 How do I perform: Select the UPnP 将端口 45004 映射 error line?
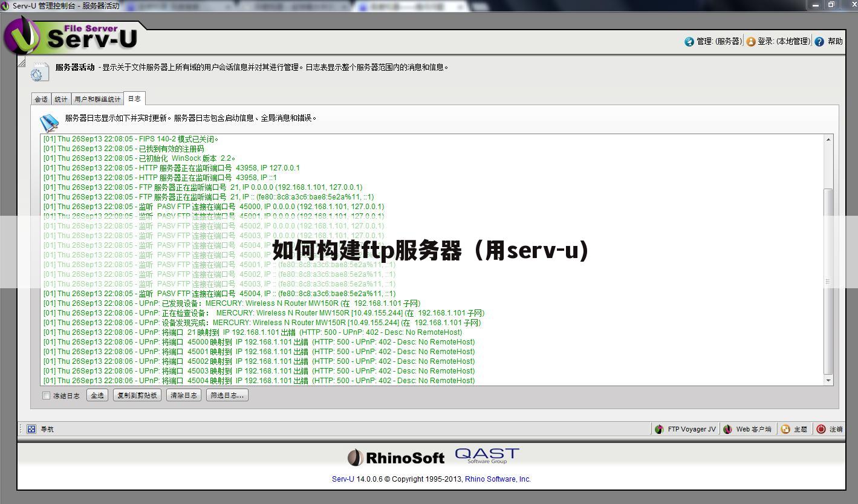(259, 381)
